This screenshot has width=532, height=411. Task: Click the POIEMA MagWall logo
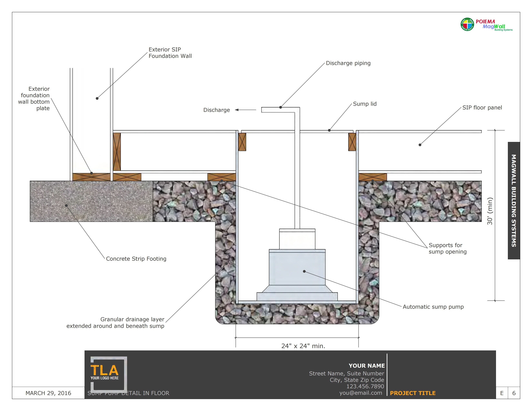click(x=487, y=24)
